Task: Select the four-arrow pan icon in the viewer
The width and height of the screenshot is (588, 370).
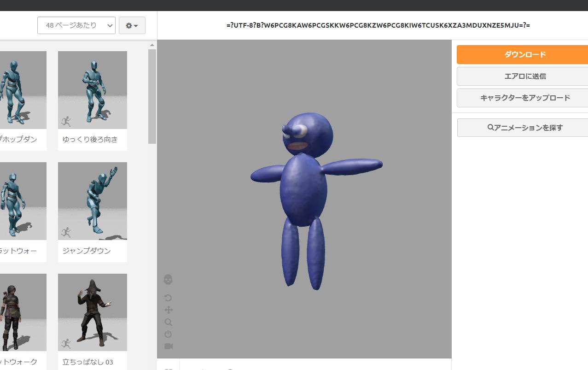Action: pos(168,310)
